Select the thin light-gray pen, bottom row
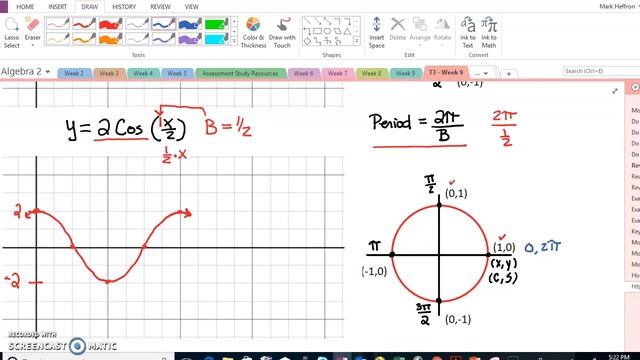The image size is (640, 360). click(x=137, y=38)
